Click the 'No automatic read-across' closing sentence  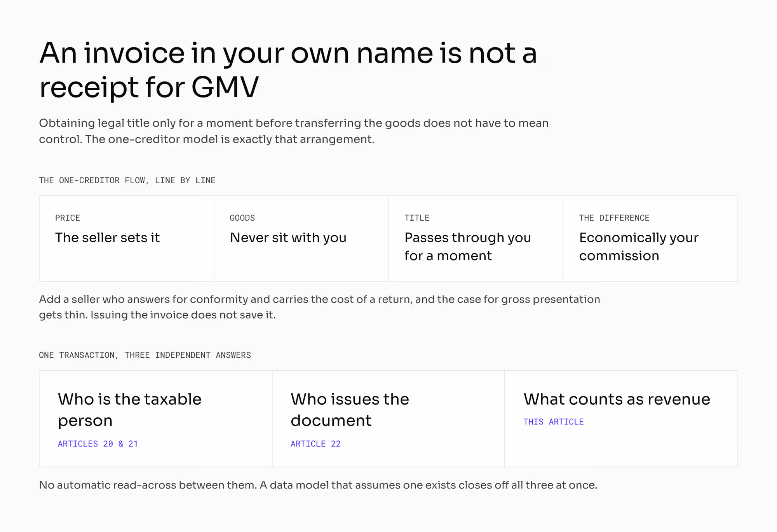(318, 485)
